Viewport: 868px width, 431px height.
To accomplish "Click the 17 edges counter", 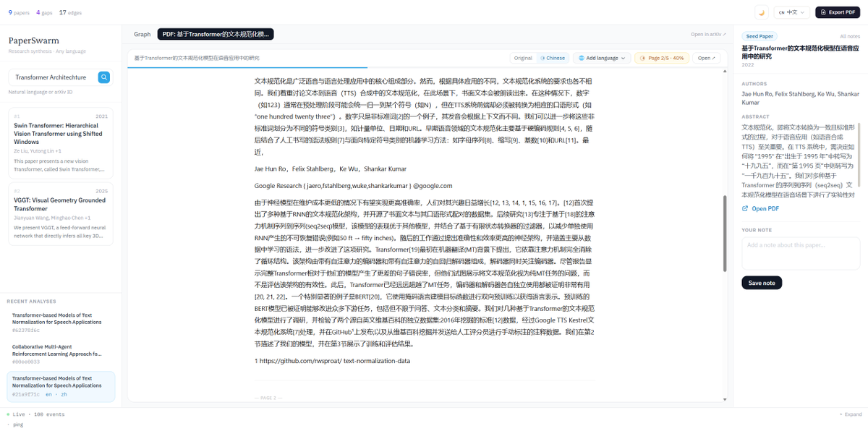I will (70, 12).
